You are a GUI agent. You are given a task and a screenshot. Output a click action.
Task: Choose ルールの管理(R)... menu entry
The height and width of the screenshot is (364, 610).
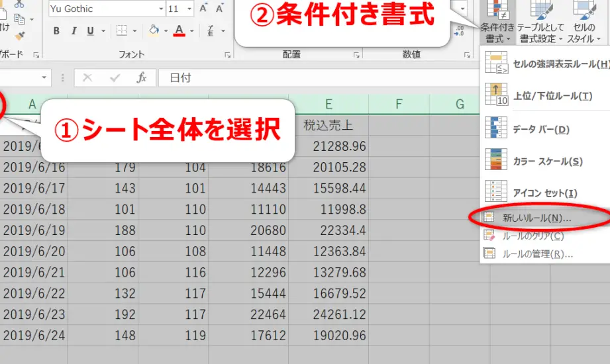point(537,253)
